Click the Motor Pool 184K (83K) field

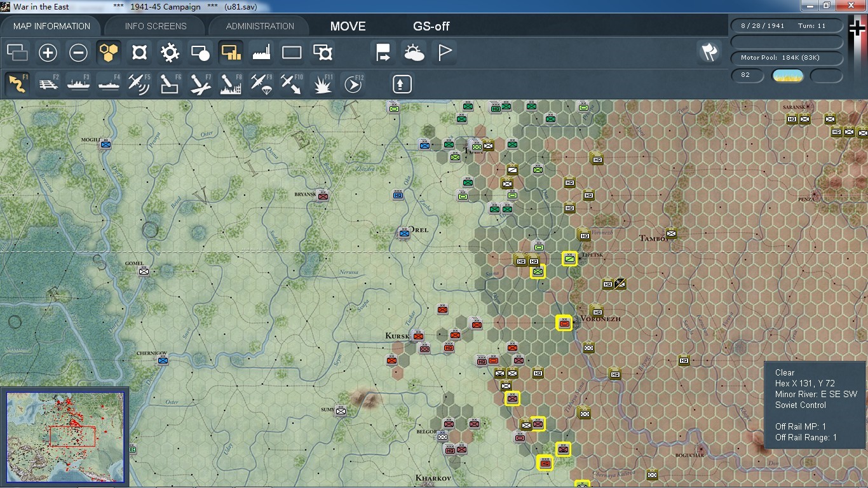787,58
